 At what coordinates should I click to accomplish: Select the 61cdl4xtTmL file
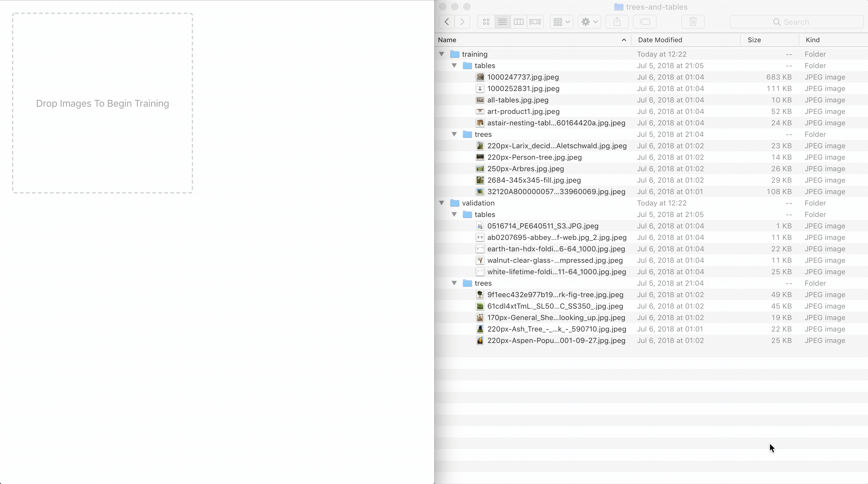555,306
